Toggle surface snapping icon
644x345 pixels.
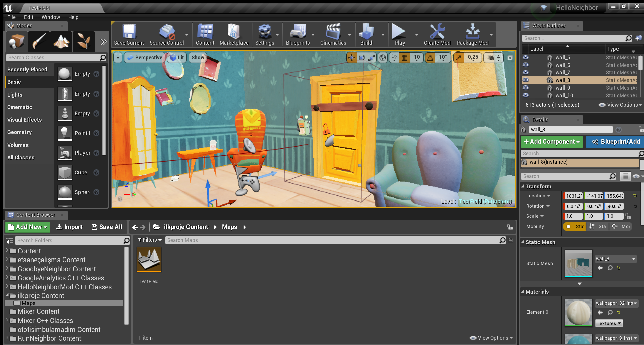click(x=394, y=58)
